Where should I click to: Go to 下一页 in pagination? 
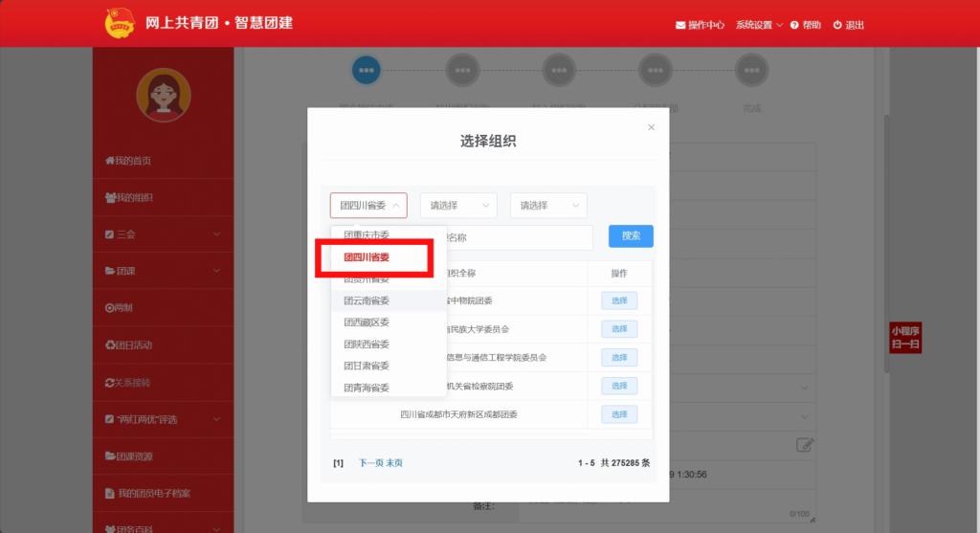pos(370,463)
